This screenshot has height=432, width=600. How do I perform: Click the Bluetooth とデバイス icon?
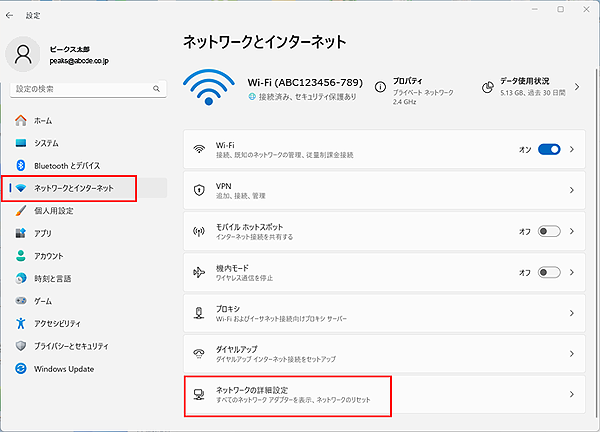coord(20,165)
